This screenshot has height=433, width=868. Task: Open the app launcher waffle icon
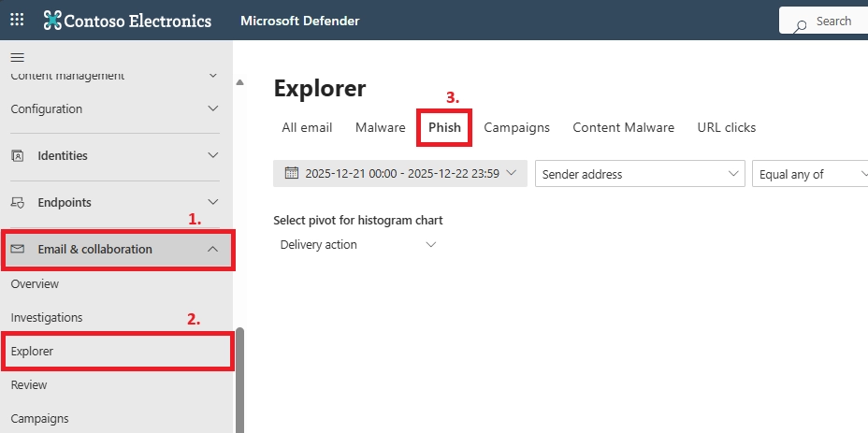(x=17, y=20)
